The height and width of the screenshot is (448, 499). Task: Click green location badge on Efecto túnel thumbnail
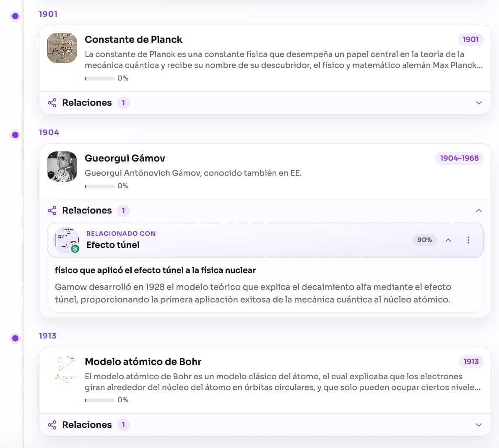75,249
